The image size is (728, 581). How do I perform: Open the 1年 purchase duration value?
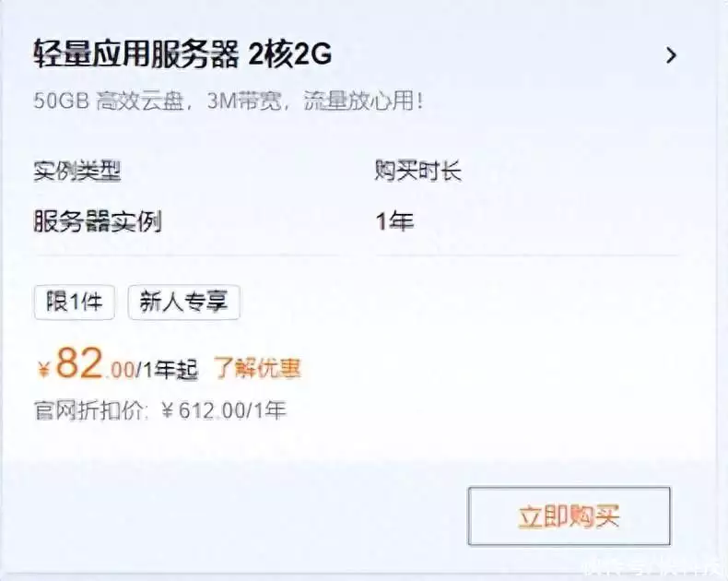[x=395, y=221]
